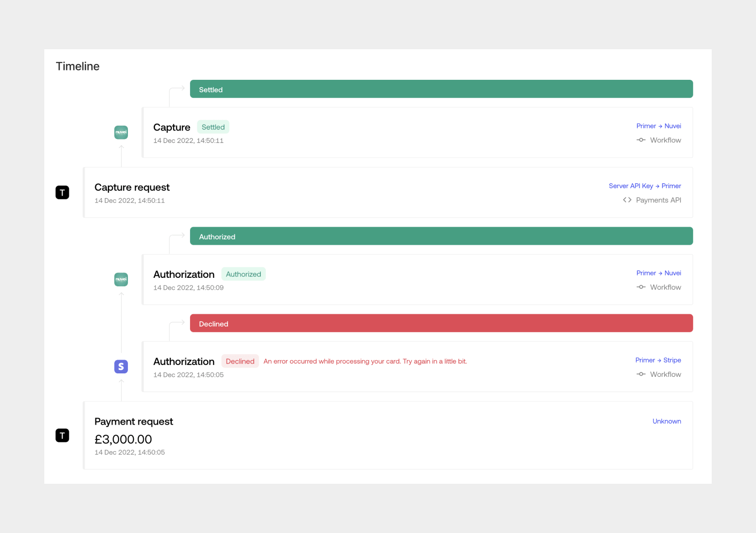This screenshot has width=756, height=533.
Task: Click the workflow icon in the Nuvei Authorization card
Action: point(641,287)
